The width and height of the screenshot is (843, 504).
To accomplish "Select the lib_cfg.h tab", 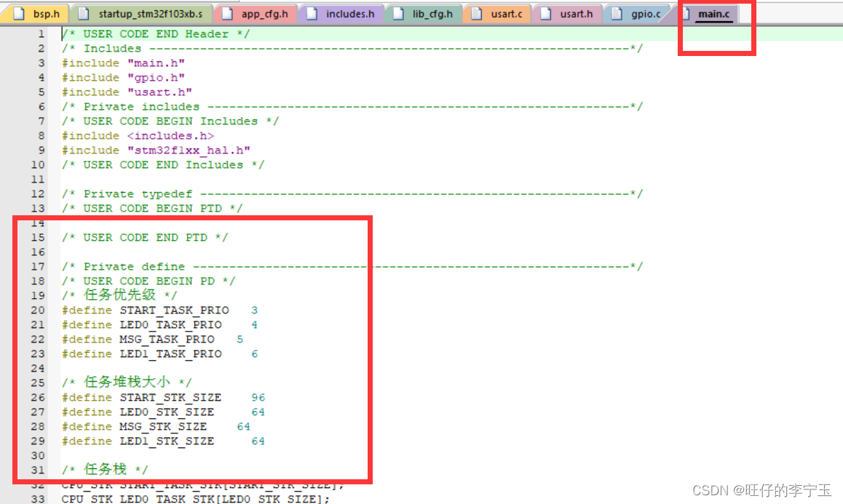I will coord(423,14).
